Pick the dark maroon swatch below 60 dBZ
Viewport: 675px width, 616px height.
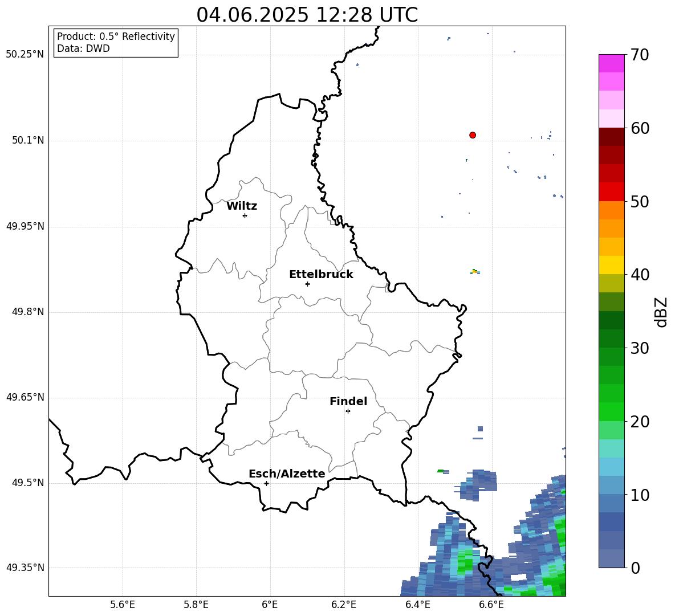[611, 137]
